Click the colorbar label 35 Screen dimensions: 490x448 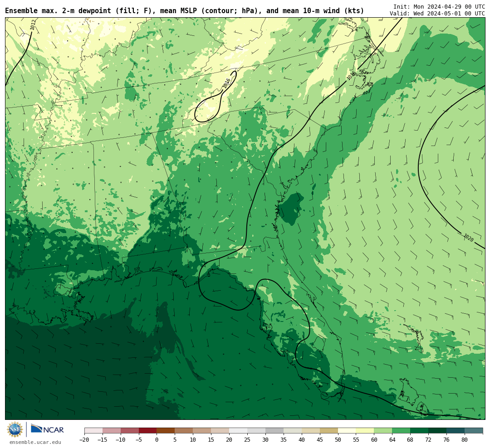[284, 440]
